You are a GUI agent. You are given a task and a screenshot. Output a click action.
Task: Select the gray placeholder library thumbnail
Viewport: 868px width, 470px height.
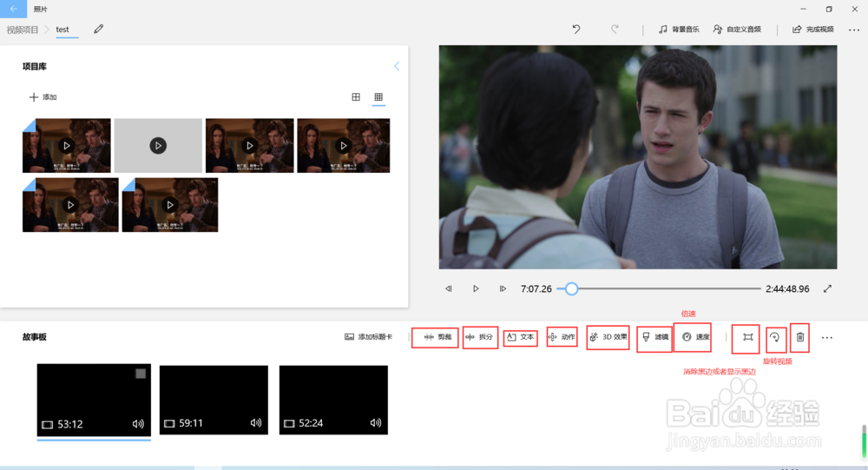[158, 146]
